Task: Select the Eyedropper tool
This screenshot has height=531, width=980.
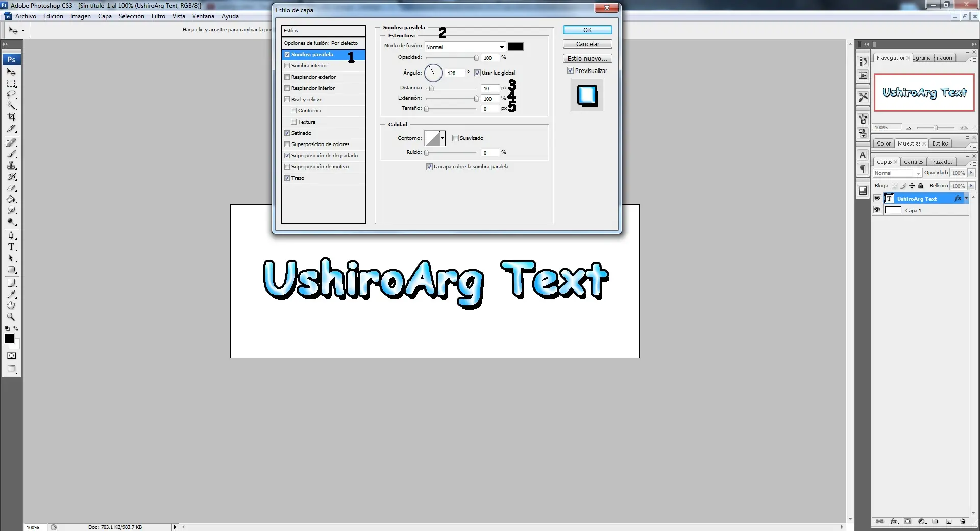Action: click(x=11, y=294)
